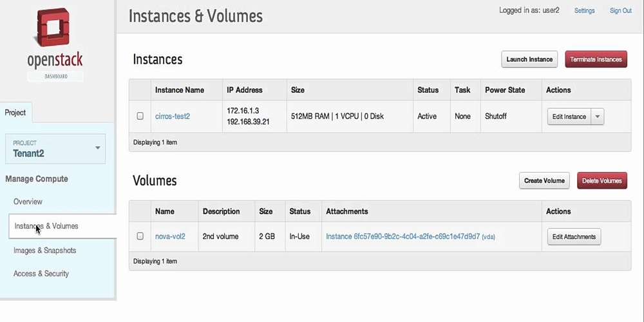
Task: Select Instances & Volumes in sidebar
Action: pos(46,226)
